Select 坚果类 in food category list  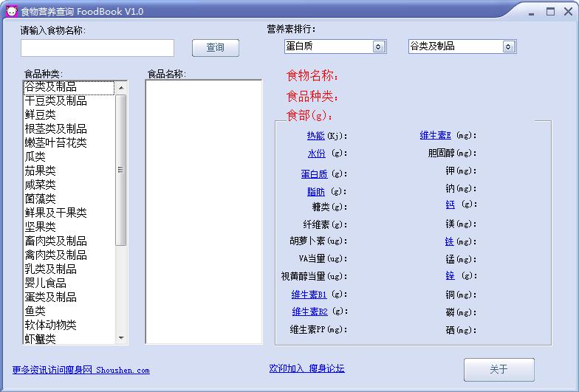69,227
